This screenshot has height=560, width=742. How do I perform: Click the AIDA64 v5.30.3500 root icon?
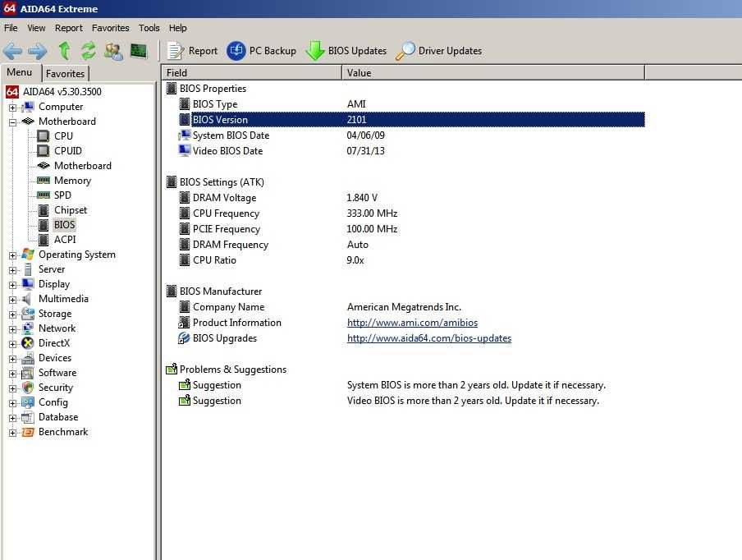12,92
